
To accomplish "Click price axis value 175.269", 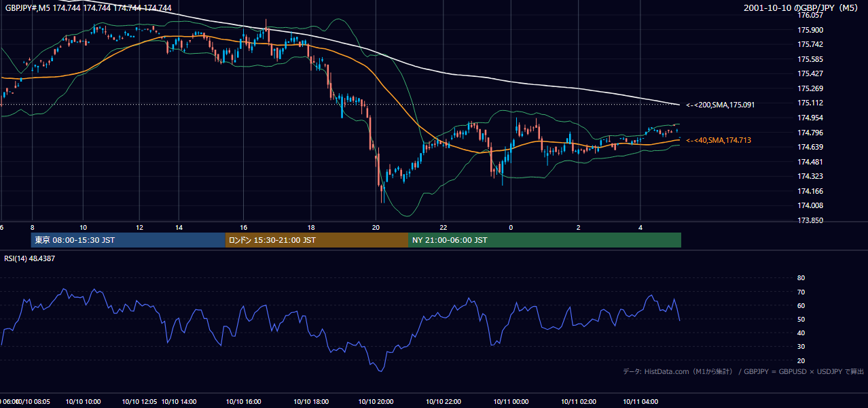I will click(810, 88).
